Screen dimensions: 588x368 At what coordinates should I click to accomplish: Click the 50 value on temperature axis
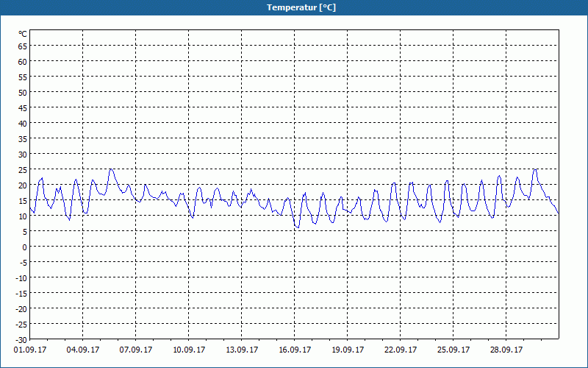coord(23,93)
